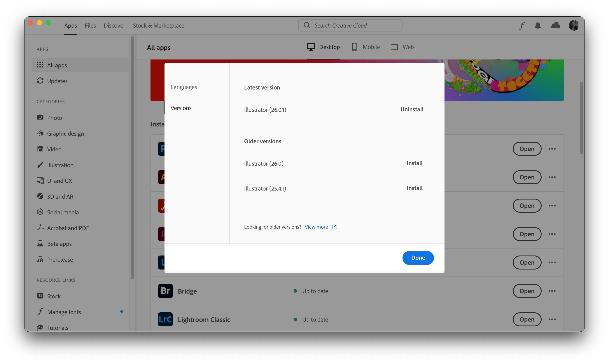Click the Social media icon
Screen dimensions: 609x364
tap(40, 212)
